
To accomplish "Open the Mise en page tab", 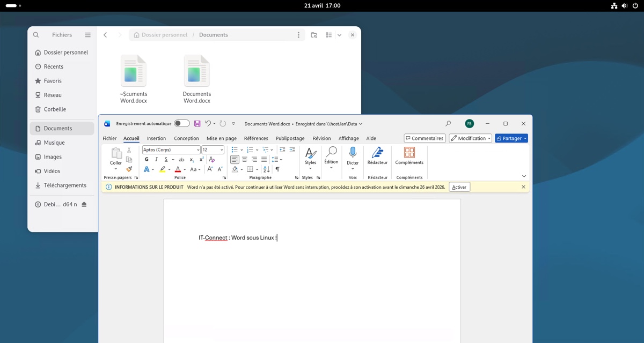I will pos(221,138).
